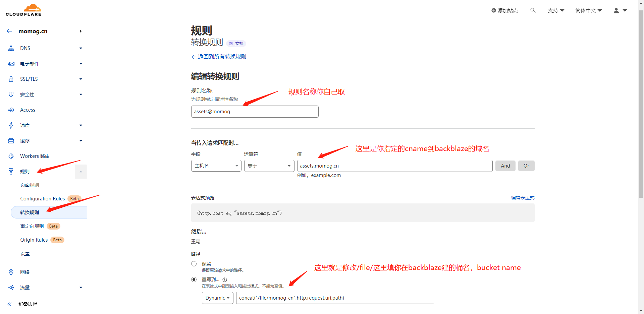Viewport: 644px width, 314px height.
Task: Open Origin Rules in the sidebar
Action: pyautogui.click(x=34, y=240)
